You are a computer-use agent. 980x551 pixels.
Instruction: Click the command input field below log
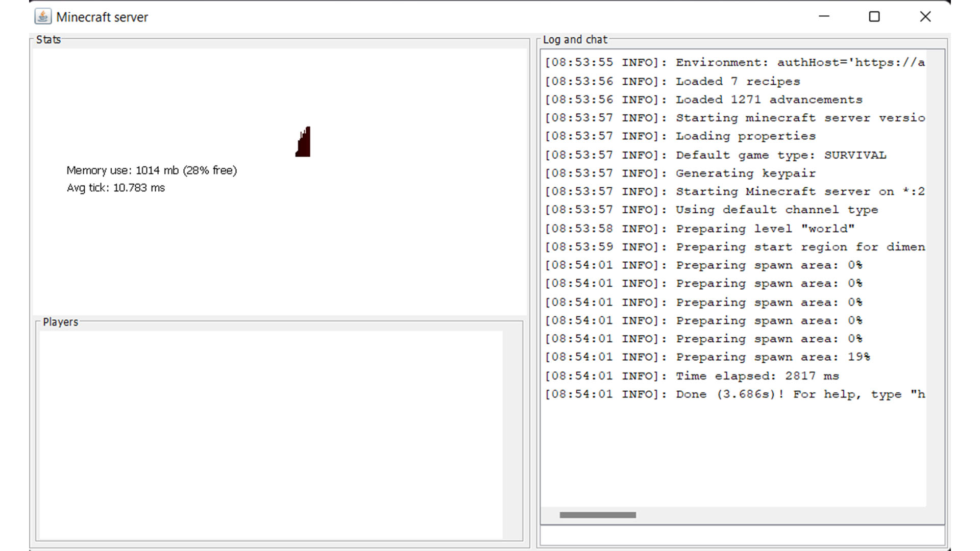click(743, 536)
